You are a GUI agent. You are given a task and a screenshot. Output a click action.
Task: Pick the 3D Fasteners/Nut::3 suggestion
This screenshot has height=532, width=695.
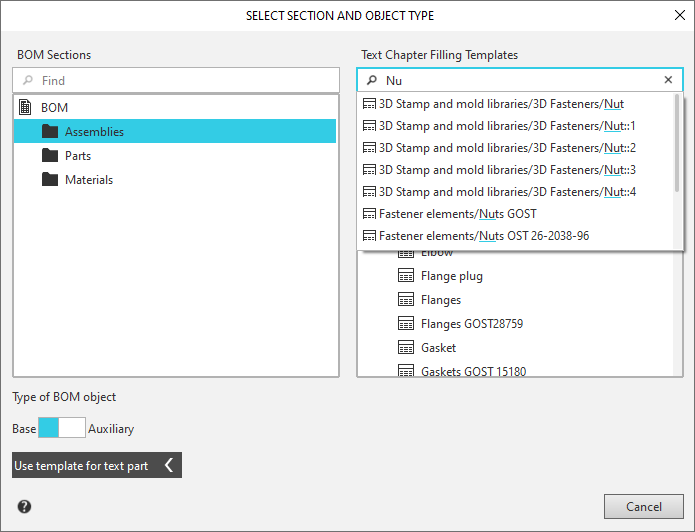click(506, 170)
